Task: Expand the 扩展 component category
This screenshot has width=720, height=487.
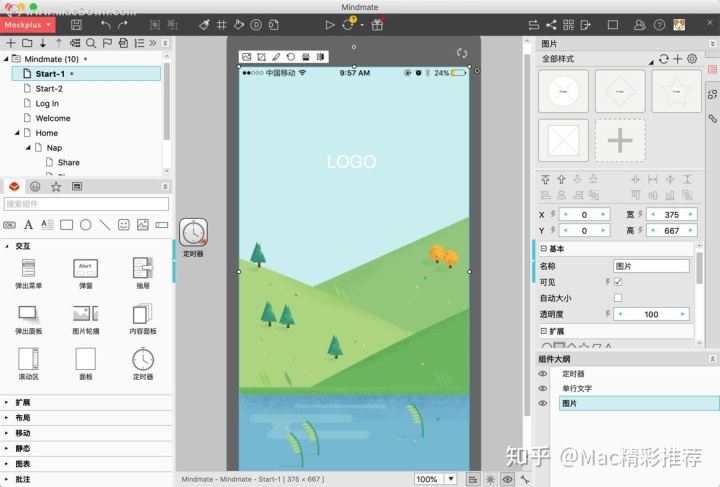Action: [6, 403]
